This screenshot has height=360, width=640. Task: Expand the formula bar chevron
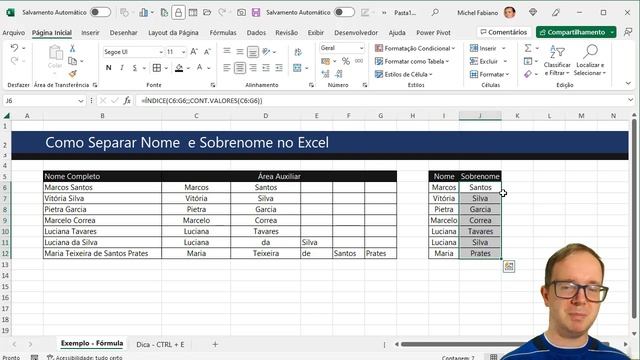pyautogui.click(x=631, y=100)
